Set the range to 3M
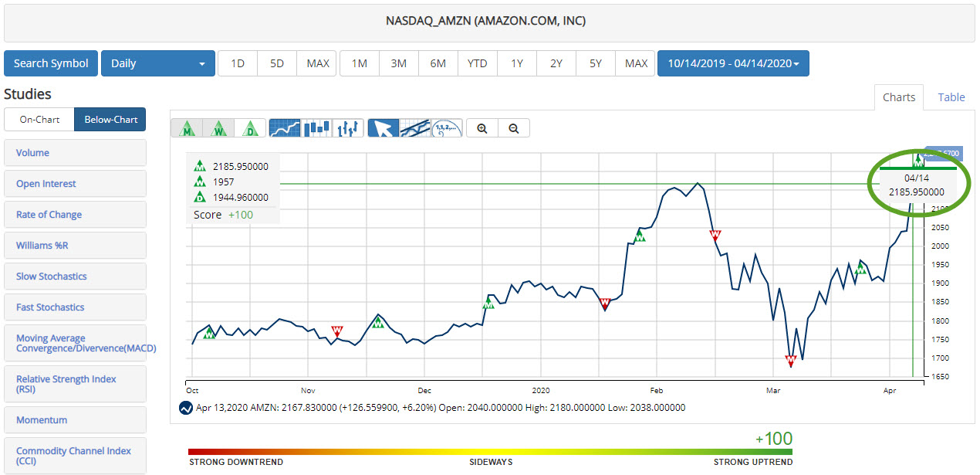Viewport: 980px width, 475px height. tap(399, 63)
